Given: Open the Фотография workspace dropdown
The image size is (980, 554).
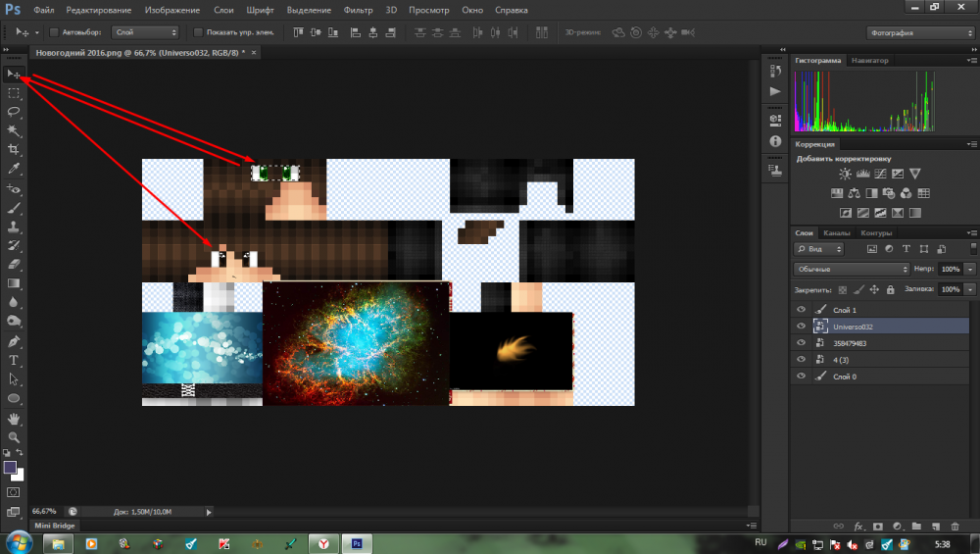Looking at the screenshot, I should point(918,32).
